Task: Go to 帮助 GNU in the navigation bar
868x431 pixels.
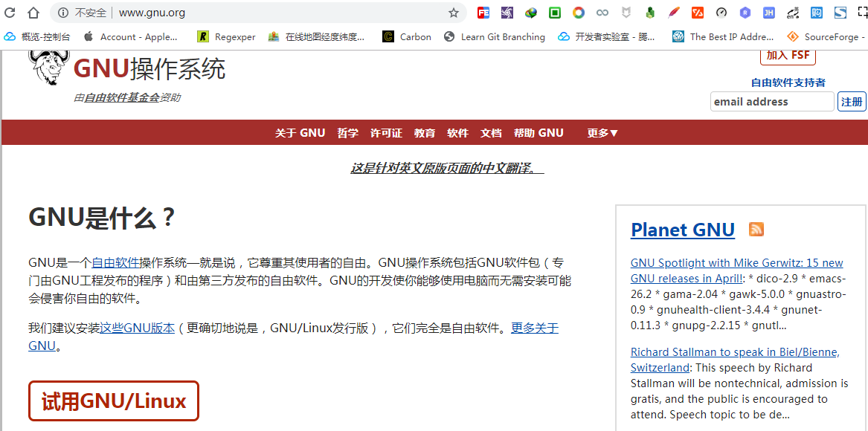Action: coord(539,133)
